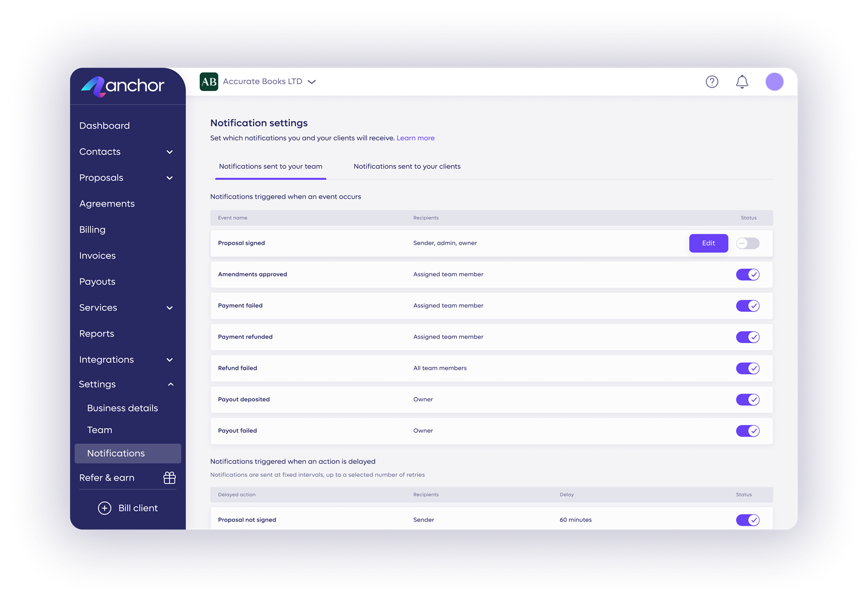Click the Proposal signed event name
Image resolution: width=868 pixels, height=602 pixels.
pyautogui.click(x=241, y=243)
